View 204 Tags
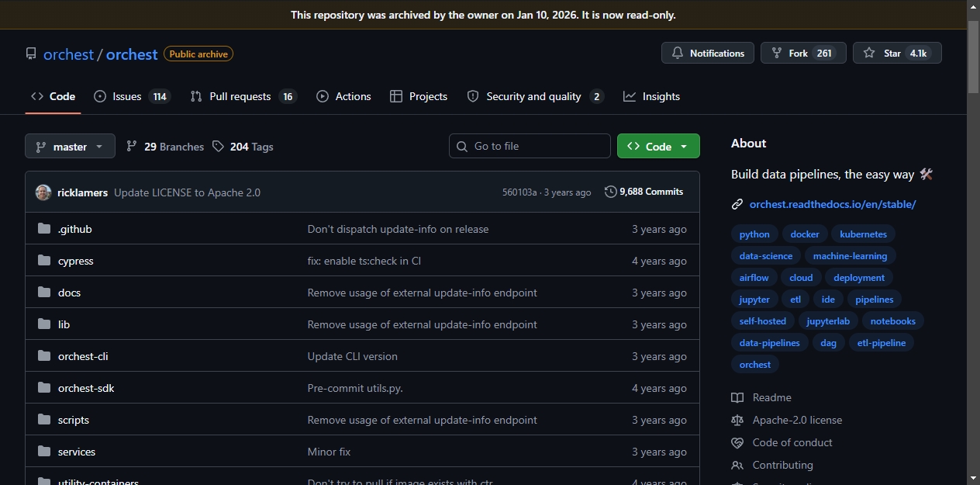The width and height of the screenshot is (980, 485). pyautogui.click(x=242, y=146)
